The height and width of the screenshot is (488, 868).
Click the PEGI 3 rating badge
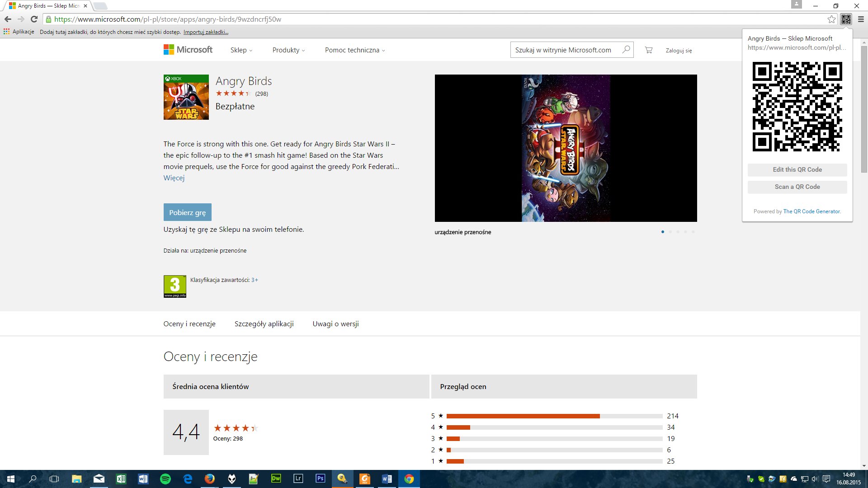click(x=175, y=286)
